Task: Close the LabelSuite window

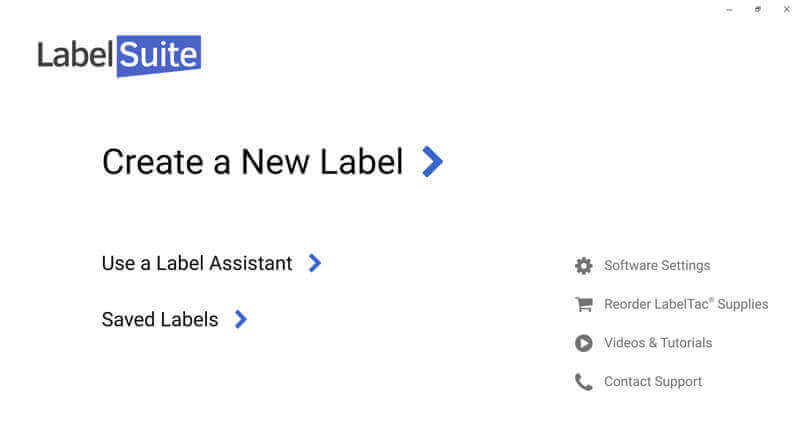Action: (786, 9)
